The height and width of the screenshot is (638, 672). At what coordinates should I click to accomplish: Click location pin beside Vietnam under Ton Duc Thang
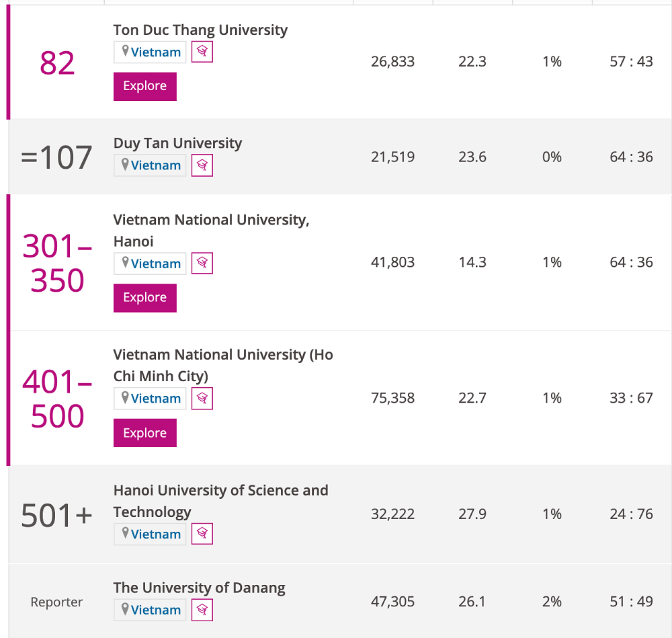125,51
